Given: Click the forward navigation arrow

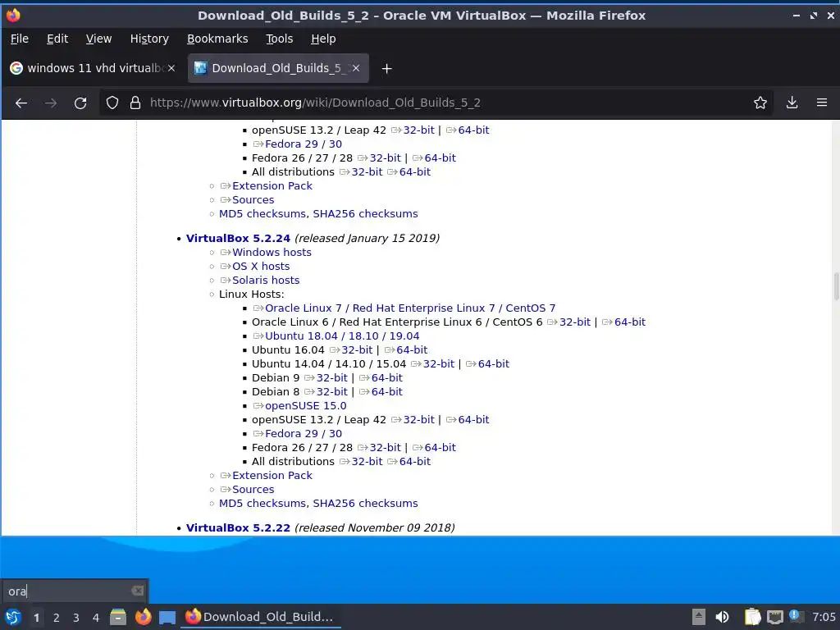Looking at the screenshot, I should pos(51,103).
